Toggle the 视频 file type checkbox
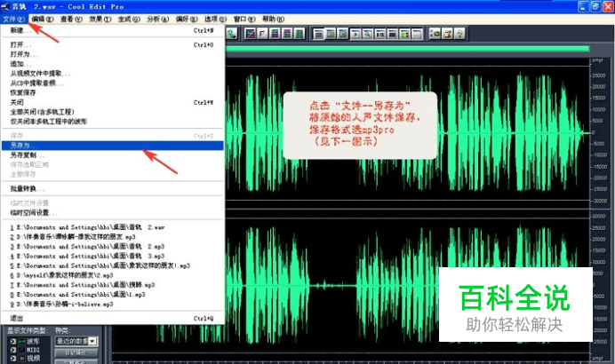Viewport: 615px width, 364px height. click(13, 358)
